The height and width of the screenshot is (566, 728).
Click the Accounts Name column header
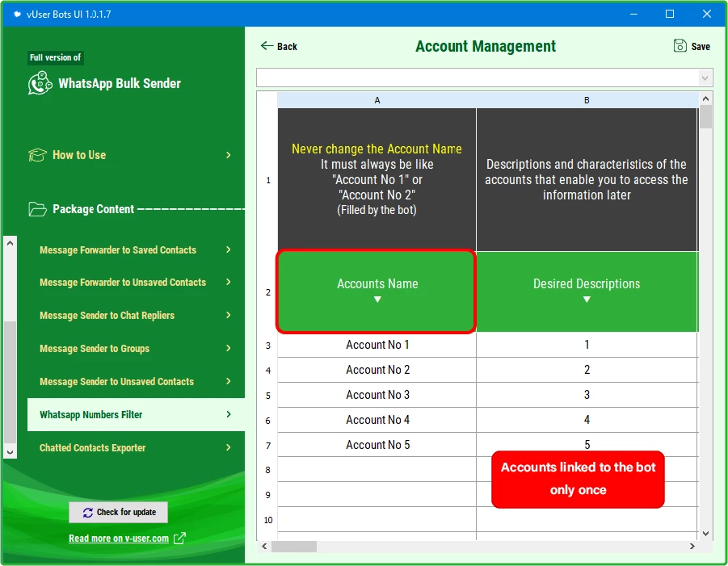pos(376,291)
